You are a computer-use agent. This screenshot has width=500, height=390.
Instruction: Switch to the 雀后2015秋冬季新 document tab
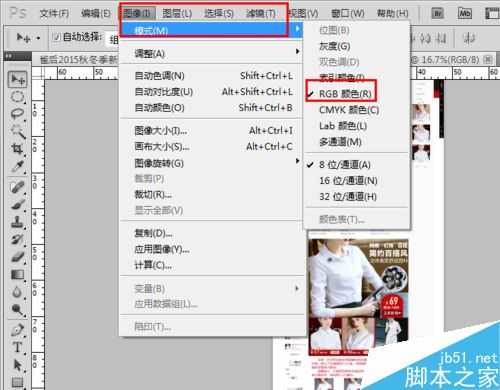coord(79,60)
